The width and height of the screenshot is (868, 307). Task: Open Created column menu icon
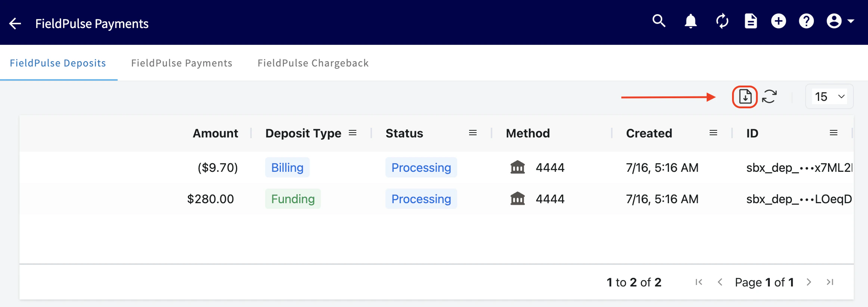(x=713, y=133)
